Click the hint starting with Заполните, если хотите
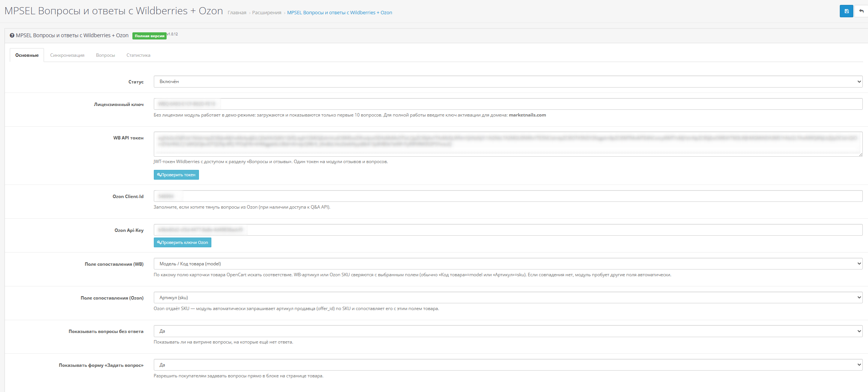 242,207
